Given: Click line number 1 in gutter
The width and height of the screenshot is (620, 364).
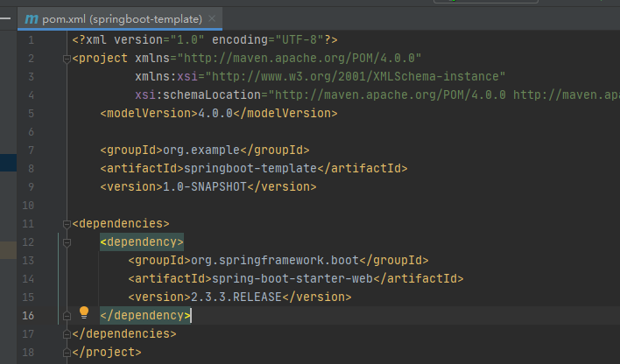Looking at the screenshot, I should 31,40.
